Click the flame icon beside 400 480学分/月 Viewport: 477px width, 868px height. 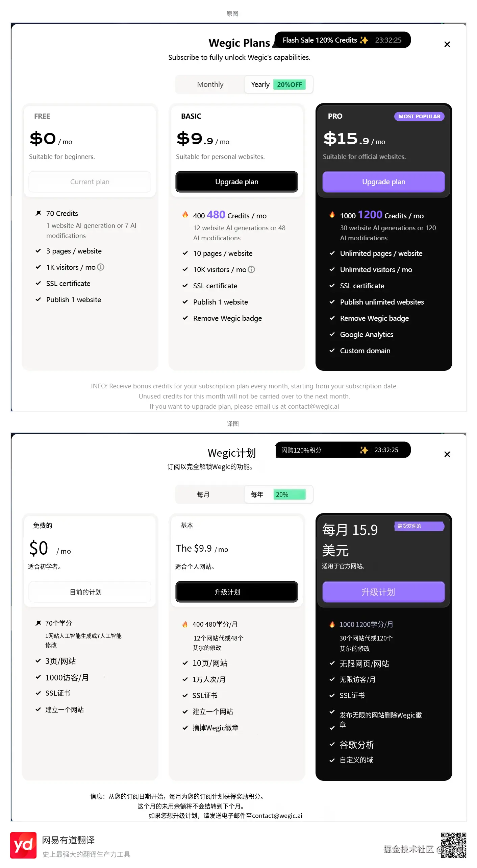pos(185,624)
